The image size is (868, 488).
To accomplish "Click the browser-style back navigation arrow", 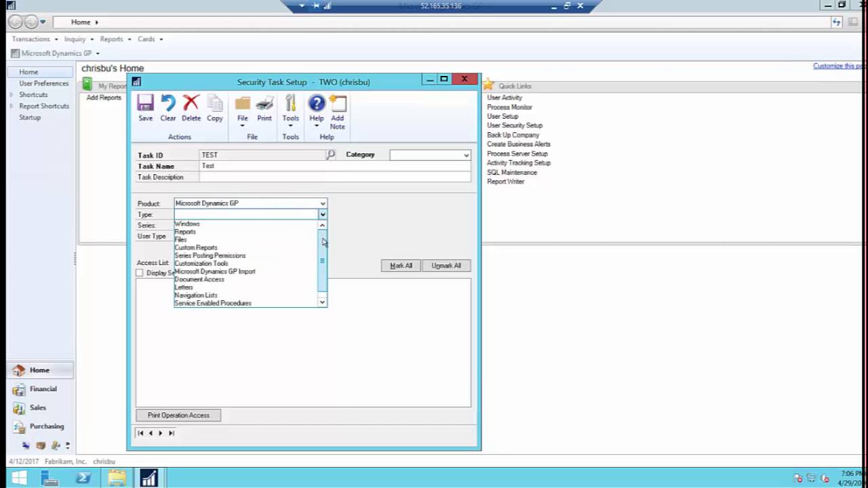I will click(x=15, y=22).
